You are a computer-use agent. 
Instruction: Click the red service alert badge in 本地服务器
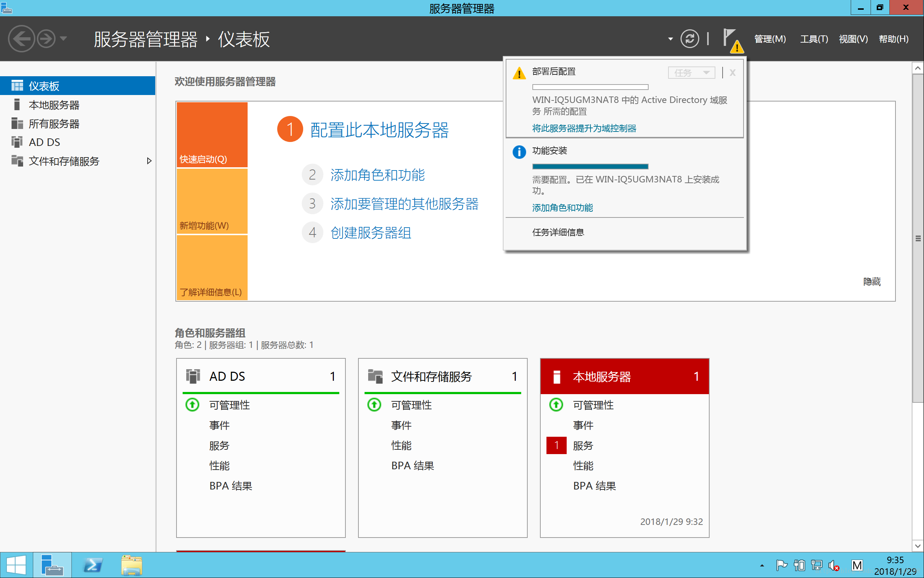pyautogui.click(x=556, y=445)
